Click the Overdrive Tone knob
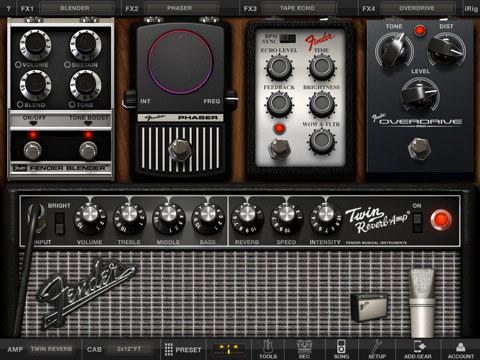 [394, 50]
